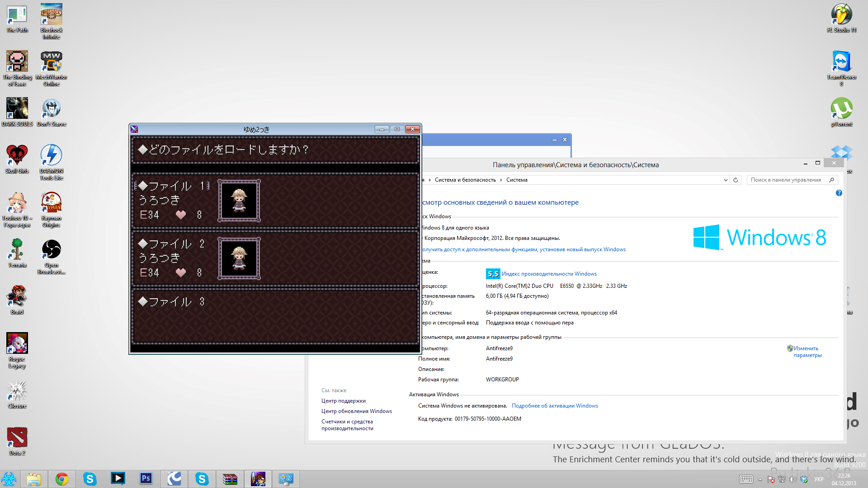
Task: Expand the address bar history dropdown
Action: 726,180
